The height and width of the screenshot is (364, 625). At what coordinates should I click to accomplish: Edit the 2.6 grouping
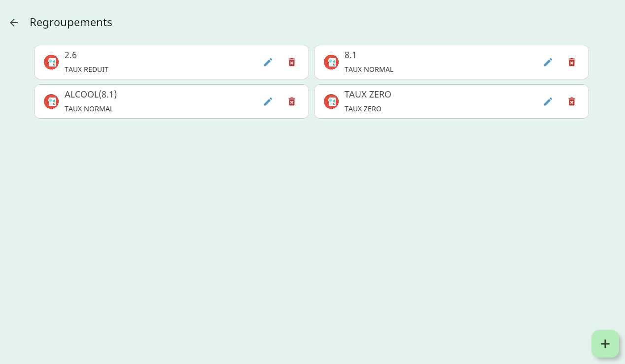[x=268, y=62]
